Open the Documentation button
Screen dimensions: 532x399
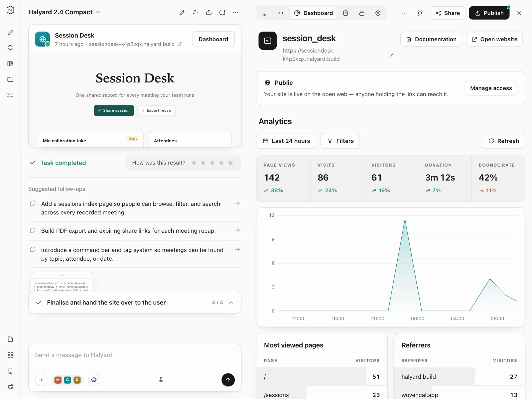pos(431,39)
